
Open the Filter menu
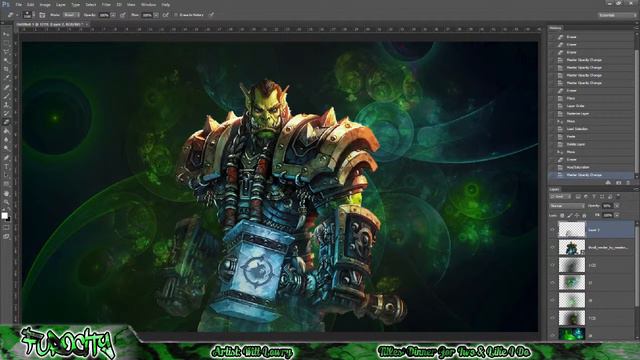106,4
